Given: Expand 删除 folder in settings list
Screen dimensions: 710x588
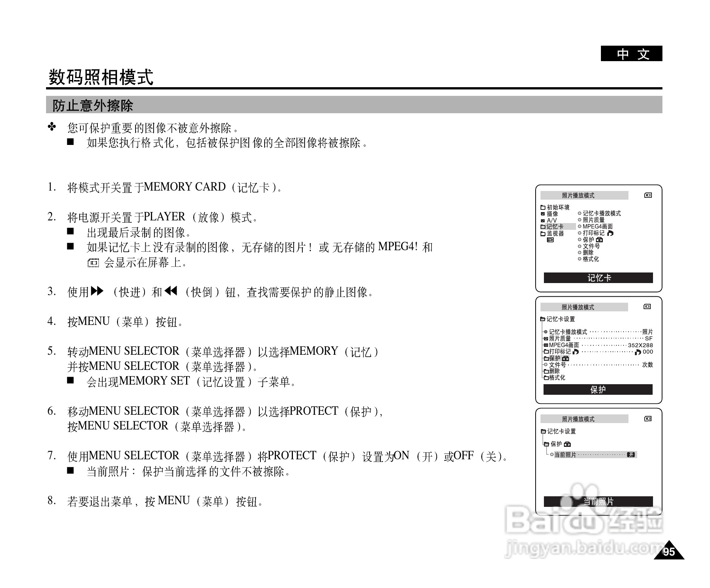Looking at the screenshot, I should point(546,371).
